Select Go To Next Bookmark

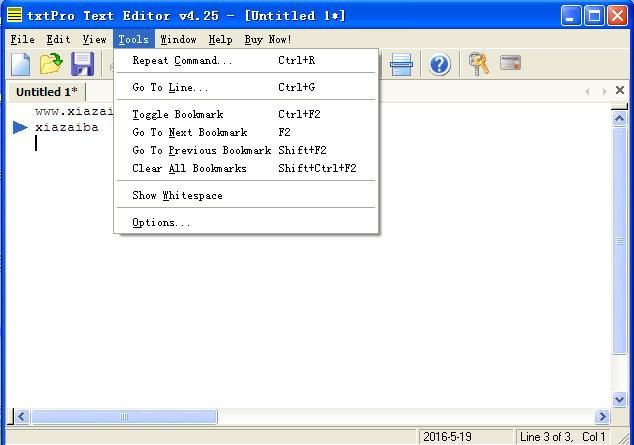pos(246,132)
